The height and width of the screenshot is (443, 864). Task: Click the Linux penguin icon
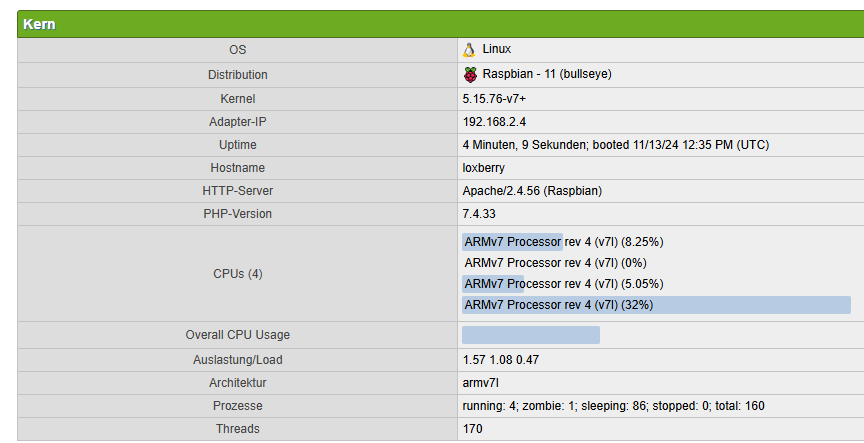[x=469, y=49]
